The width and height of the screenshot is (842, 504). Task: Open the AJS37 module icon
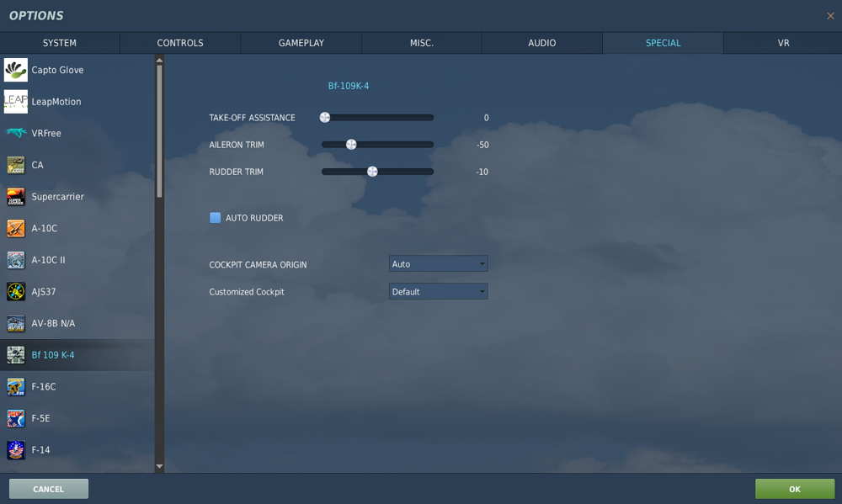(x=15, y=291)
